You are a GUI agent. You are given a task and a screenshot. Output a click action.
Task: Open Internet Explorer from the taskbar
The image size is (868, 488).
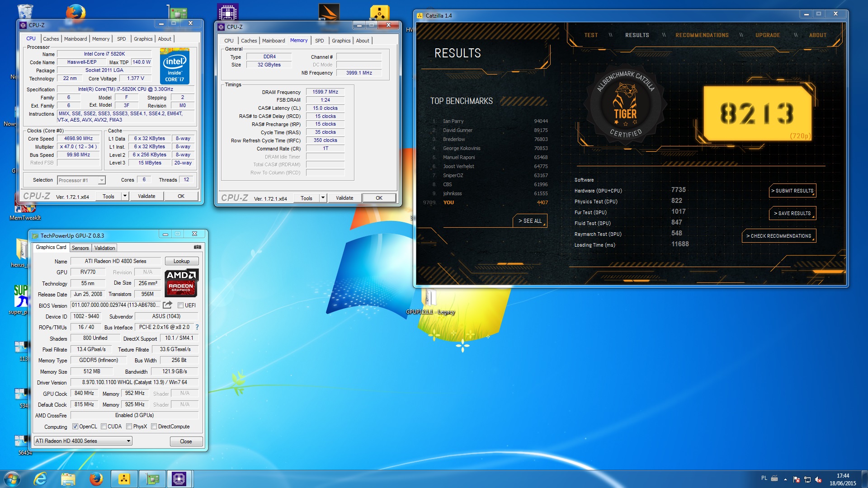click(x=40, y=479)
